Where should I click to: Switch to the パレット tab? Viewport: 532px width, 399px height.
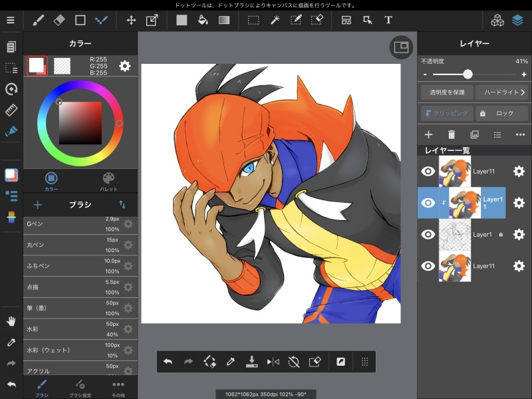pos(109,180)
